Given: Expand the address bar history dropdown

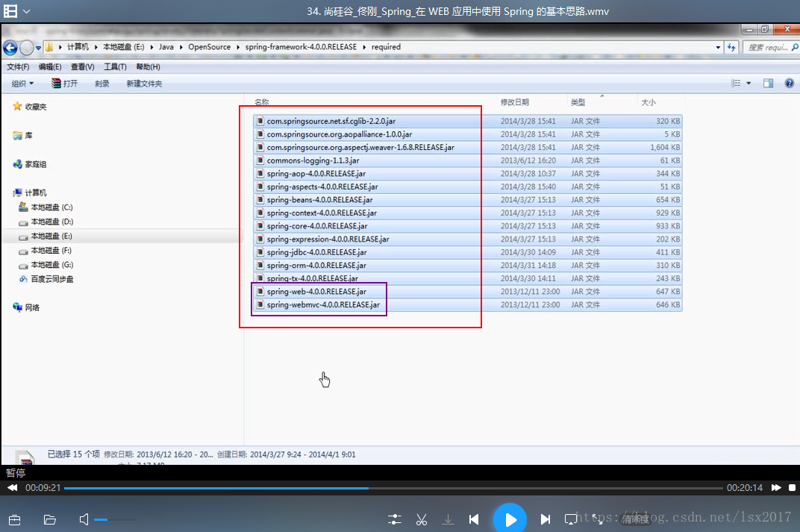Looking at the screenshot, I should point(718,48).
